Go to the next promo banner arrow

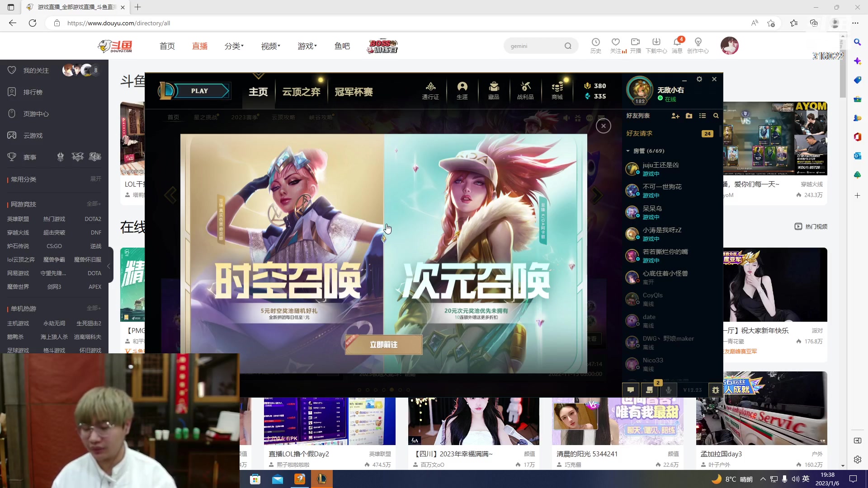click(x=597, y=195)
